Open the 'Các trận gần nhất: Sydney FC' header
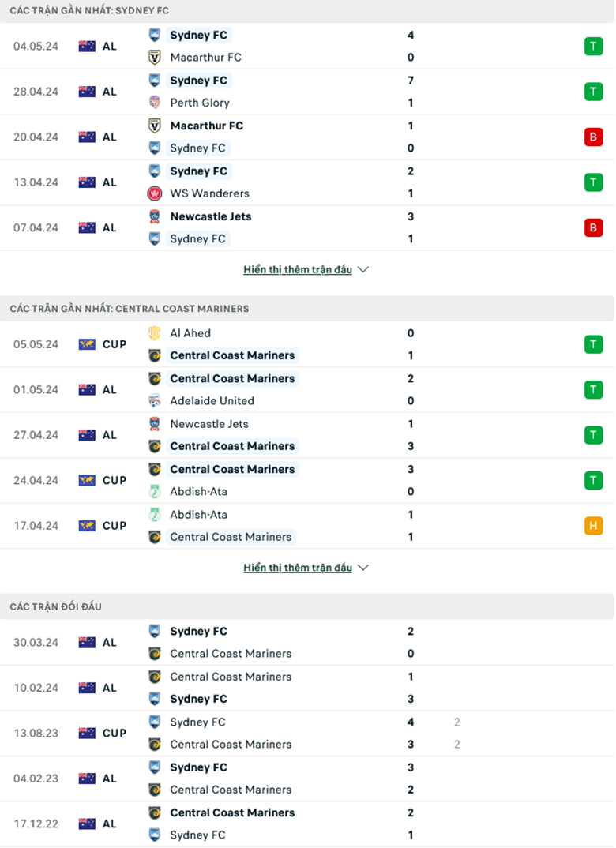 point(89,11)
